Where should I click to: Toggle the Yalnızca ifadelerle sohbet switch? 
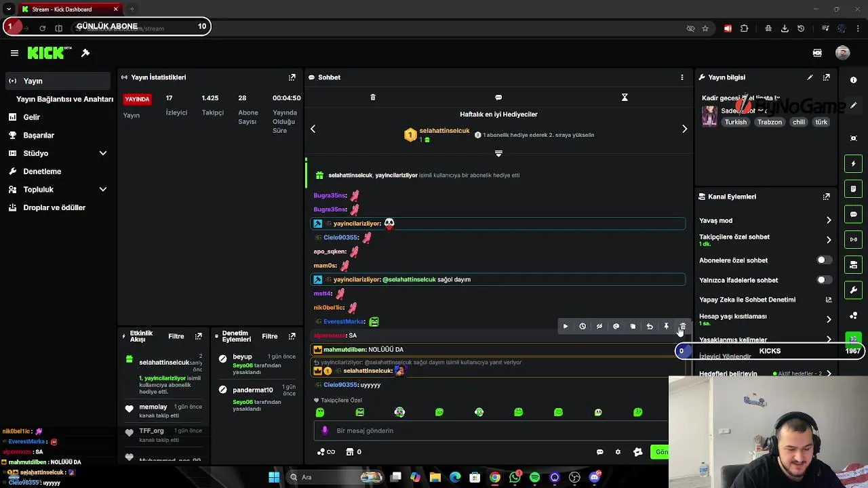coord(824,280)
